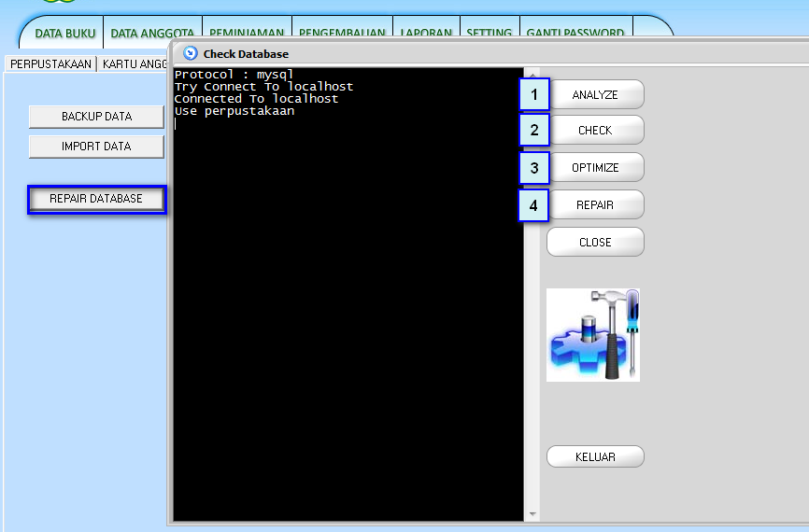Click REPAIR DATABASE on left panel
This screenshot has height=532, width=809.
[x=96, y=199]
